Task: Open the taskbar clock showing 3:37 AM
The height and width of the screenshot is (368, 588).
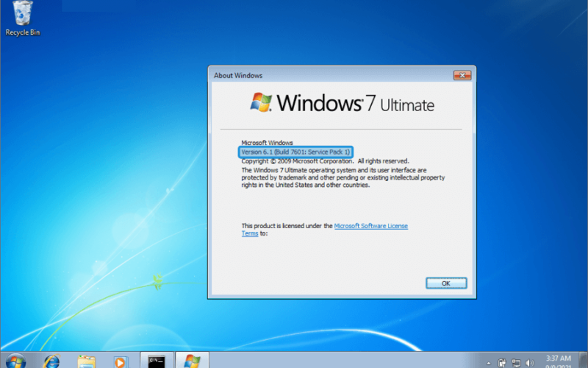Action: coord(559,361)
